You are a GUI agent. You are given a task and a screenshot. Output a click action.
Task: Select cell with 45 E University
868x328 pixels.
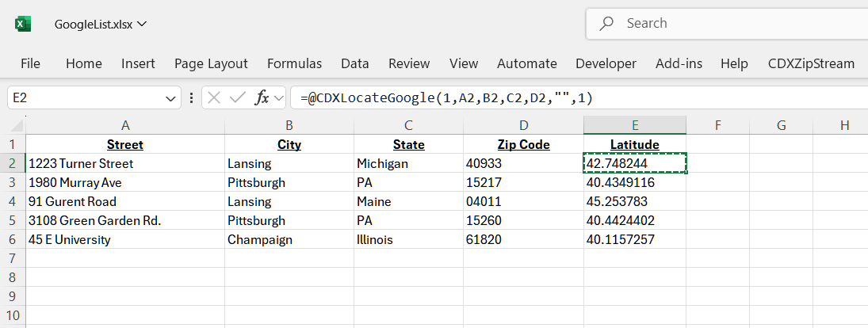[x=125, y=239]
